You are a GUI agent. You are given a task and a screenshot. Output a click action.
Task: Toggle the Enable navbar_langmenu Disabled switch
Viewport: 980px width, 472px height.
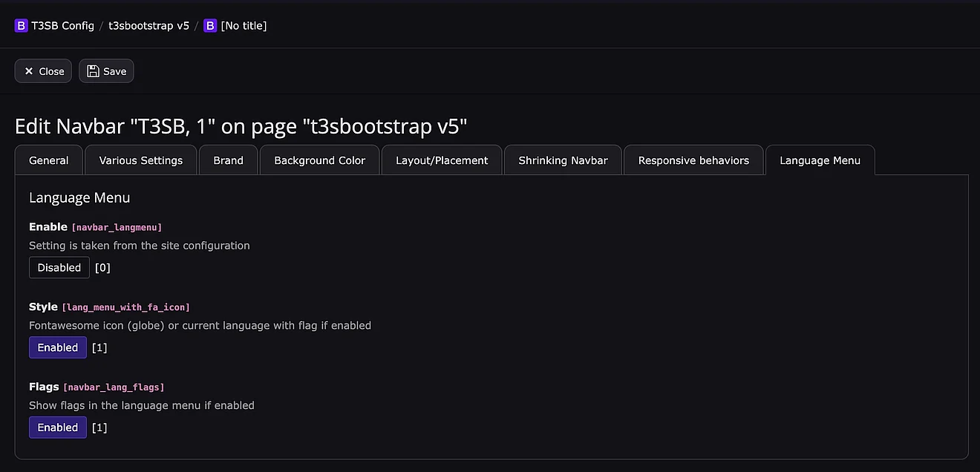59,268
